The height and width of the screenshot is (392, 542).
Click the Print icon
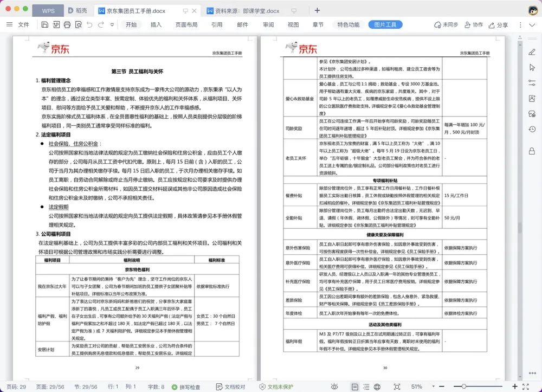67,24
